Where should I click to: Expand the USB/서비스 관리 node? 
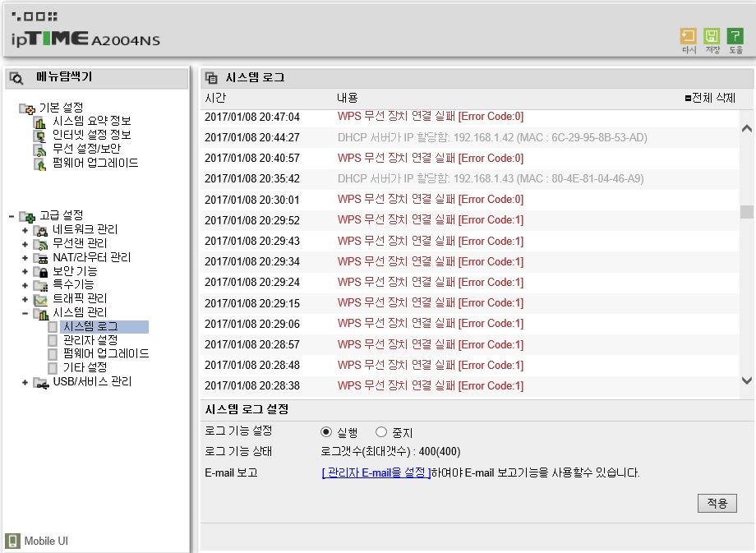pyautogui.click(x=25, y=383)
